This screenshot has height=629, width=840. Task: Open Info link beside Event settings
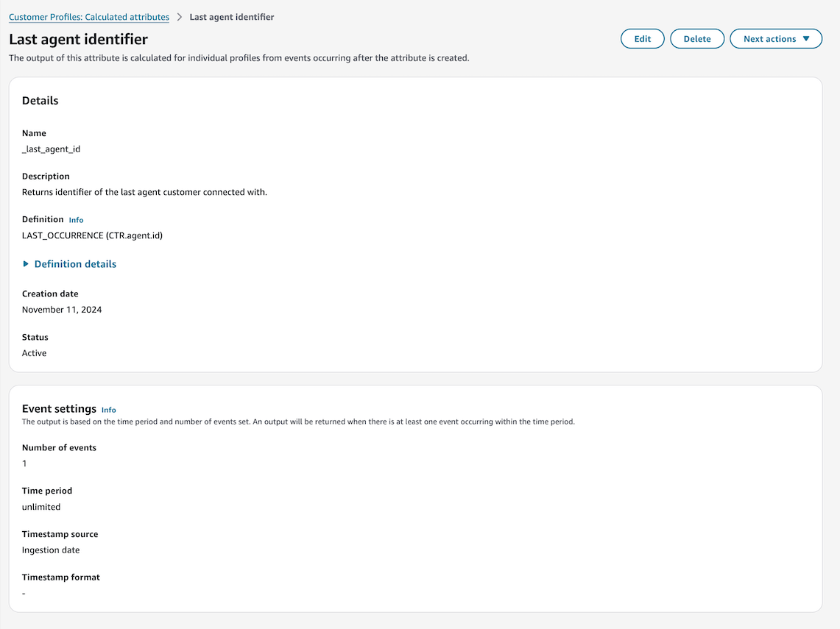[109, 410]
